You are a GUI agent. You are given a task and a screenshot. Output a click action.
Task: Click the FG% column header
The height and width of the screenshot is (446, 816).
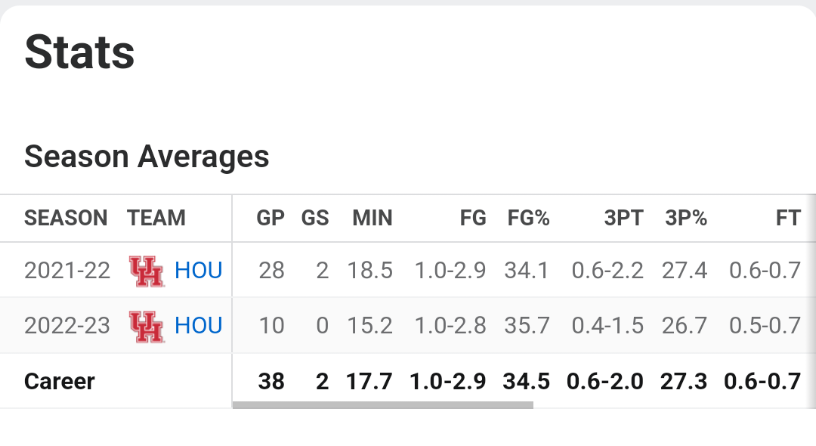529,218
